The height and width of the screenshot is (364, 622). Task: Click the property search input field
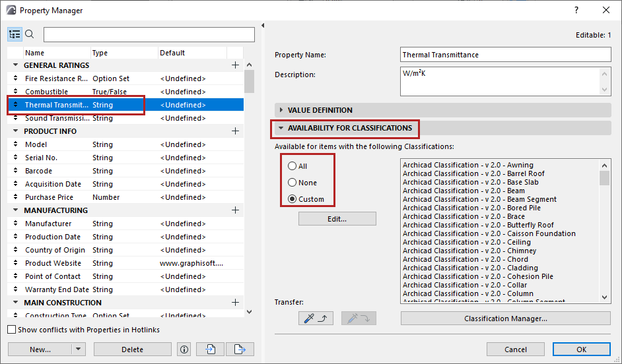tap(149, 34)
